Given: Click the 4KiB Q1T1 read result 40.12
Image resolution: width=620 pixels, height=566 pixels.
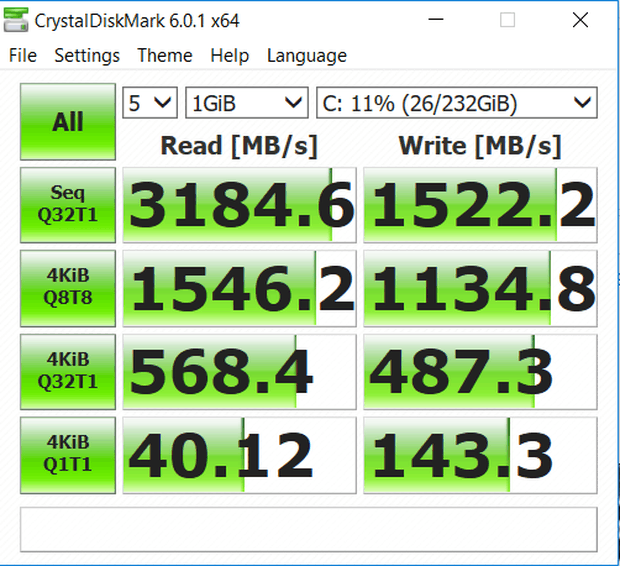Looking at the screenshot, I should point(239,455).
